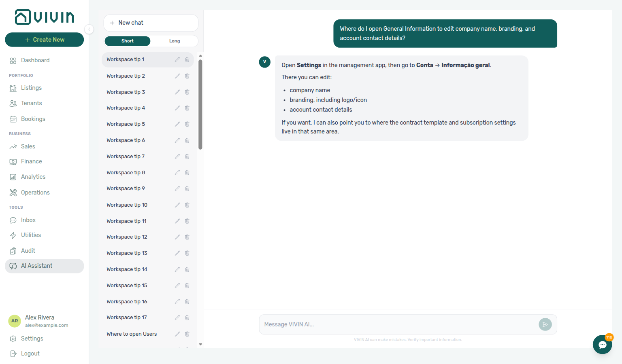622x364 pixels.
Task: Open the Dashboard page
Action: (45, 60)
